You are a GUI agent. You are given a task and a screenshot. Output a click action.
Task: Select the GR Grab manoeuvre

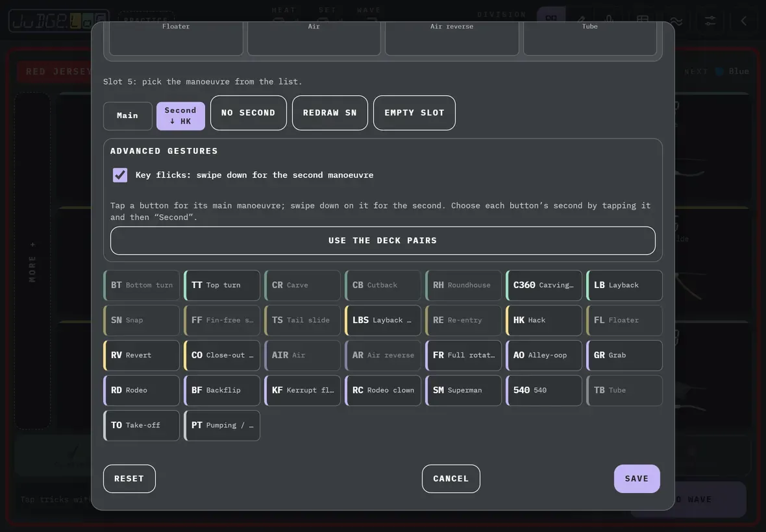click(x=624, y=356)
